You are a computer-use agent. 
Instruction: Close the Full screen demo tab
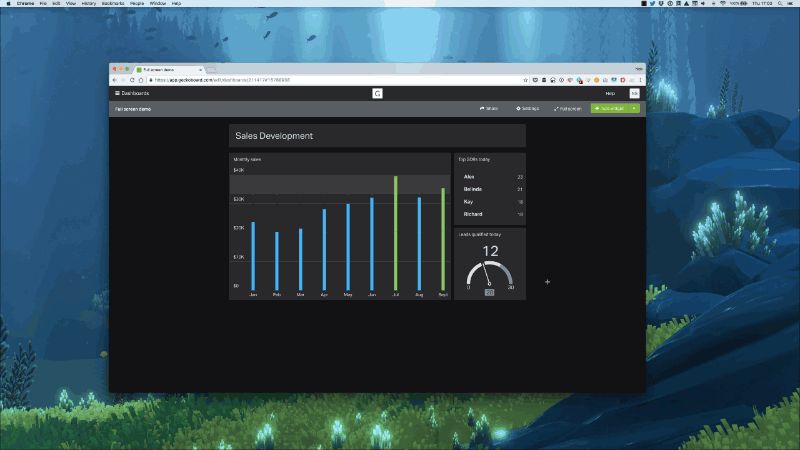[201, 69]
